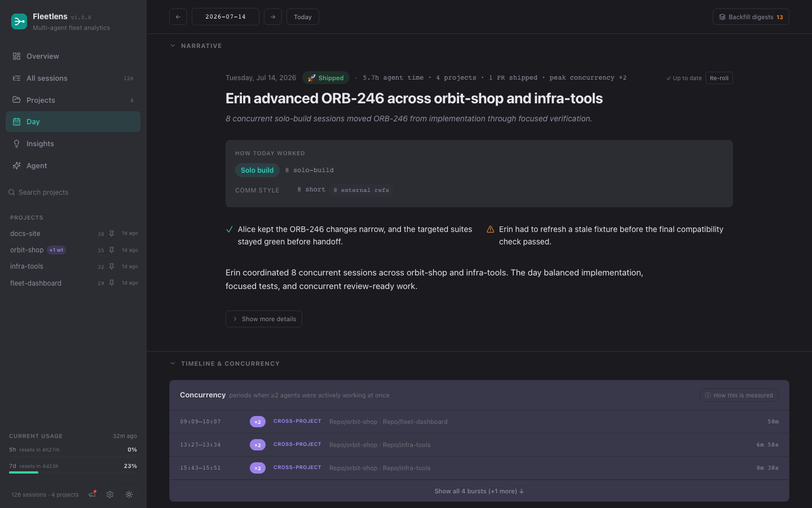Click the 32m ago usage timestamp
The width and height of the screenshot is (812, 508).
[125, 436]
